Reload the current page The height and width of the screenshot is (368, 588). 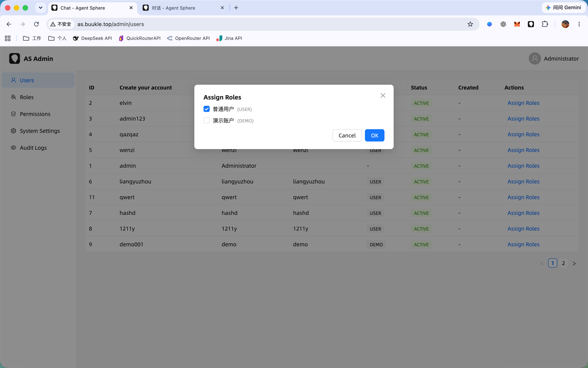tap(36, 24)
